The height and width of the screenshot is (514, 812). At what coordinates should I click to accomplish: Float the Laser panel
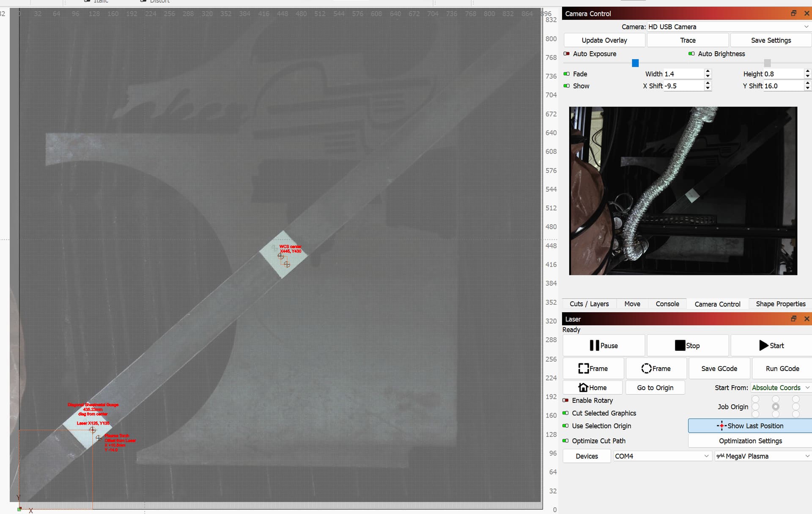click(x=793, y=319)
